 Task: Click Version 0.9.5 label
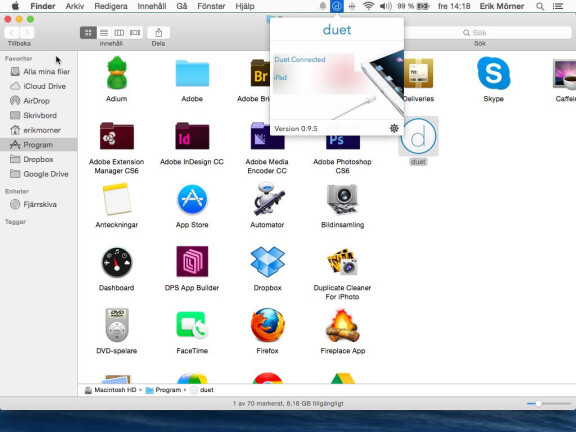296,129
